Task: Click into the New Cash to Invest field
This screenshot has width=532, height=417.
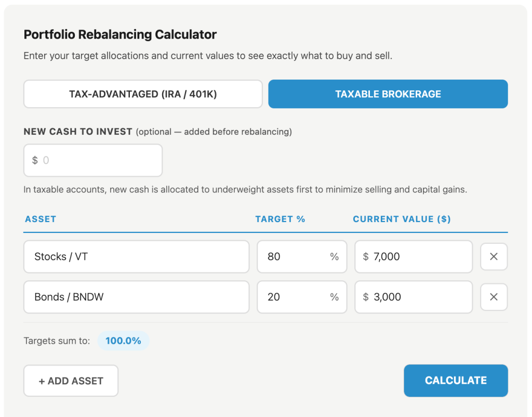Action: [92, 160]
